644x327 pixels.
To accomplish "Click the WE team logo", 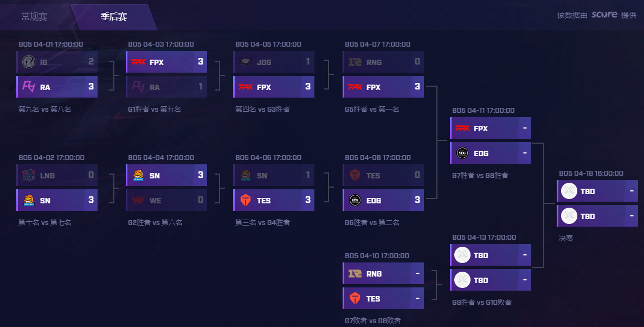I will pyautogui.click(x=137, y=201).
